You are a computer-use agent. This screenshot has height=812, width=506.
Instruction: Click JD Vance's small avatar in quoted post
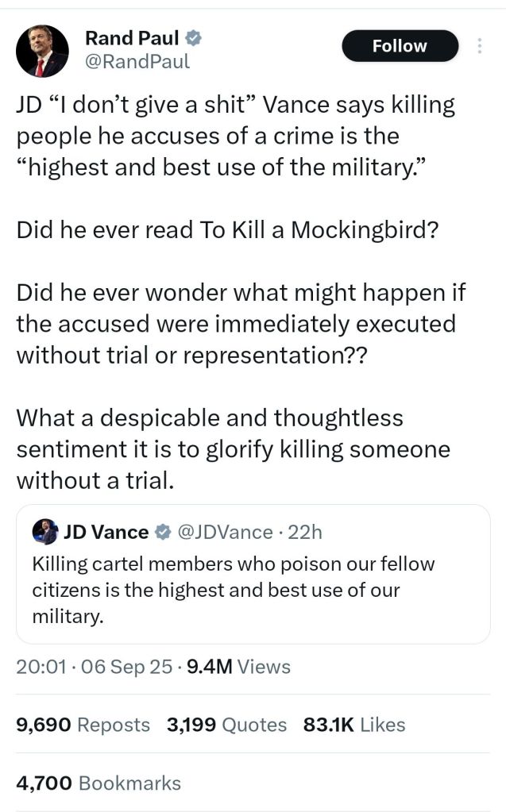(45, 532)
